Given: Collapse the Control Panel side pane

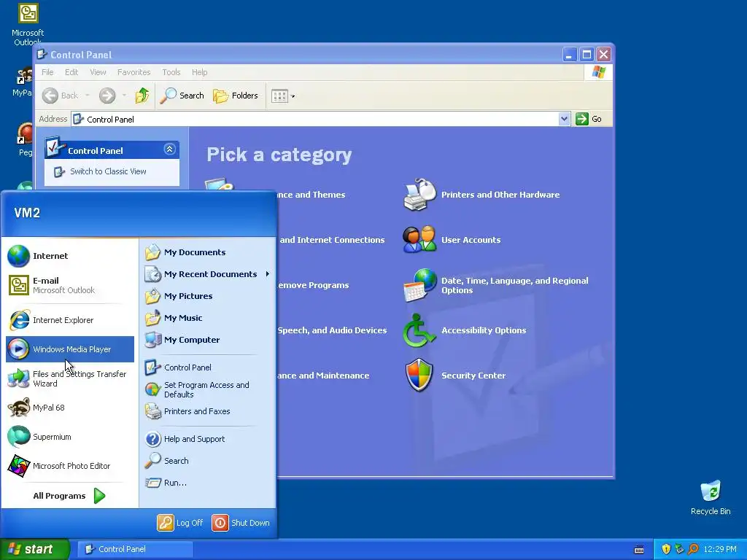Looking at the screenshot, I should [169, 149].
